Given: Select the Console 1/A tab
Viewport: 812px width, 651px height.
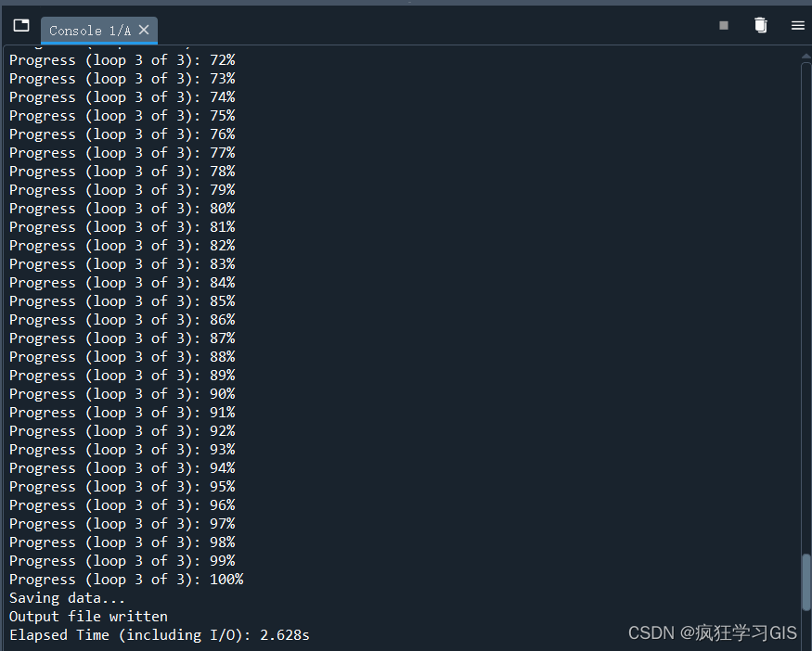Looking at the screenshot, I should coord(89,29).
